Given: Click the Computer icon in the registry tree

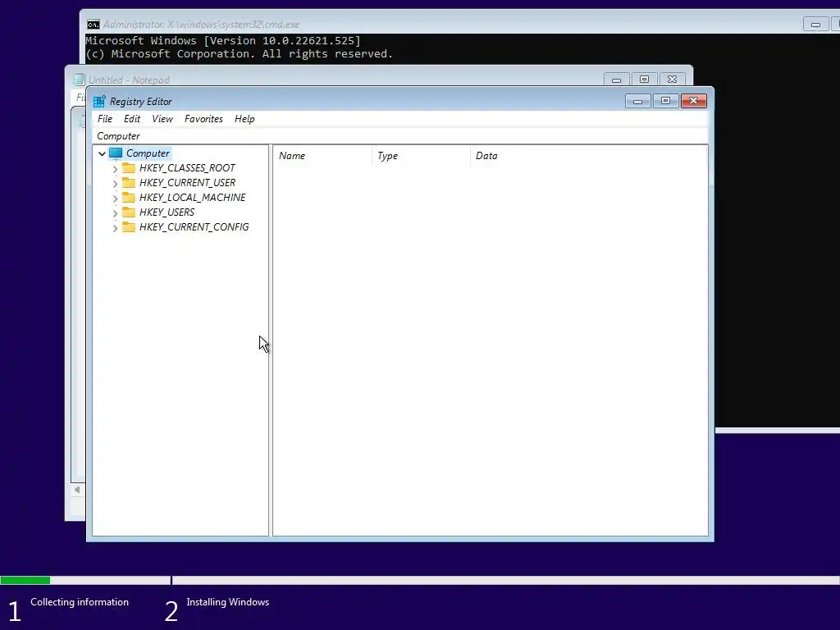Looking at the screenshot, I should (116, 153).
